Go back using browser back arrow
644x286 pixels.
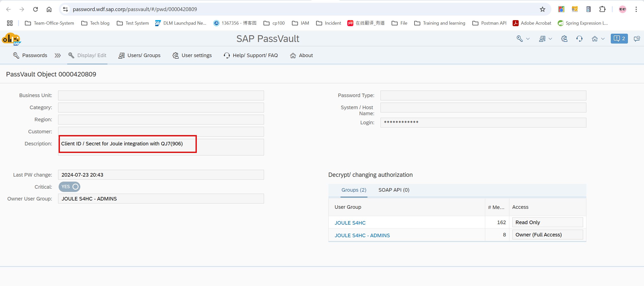(x=8, y=9)
